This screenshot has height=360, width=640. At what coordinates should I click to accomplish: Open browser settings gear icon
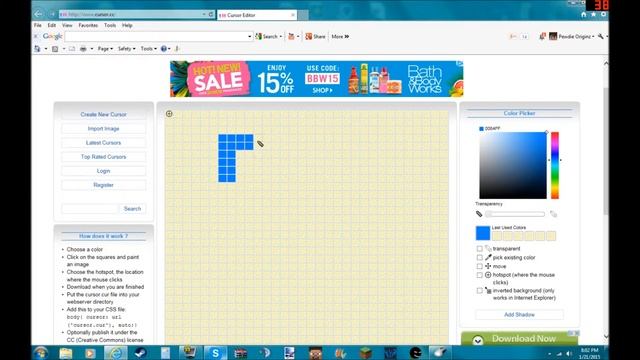603,14
